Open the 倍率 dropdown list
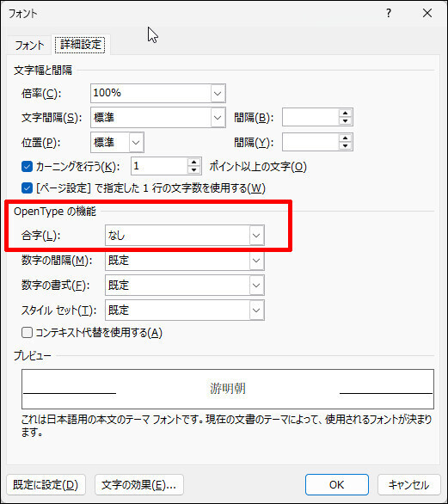448x504 pixels. coord(218,94)
